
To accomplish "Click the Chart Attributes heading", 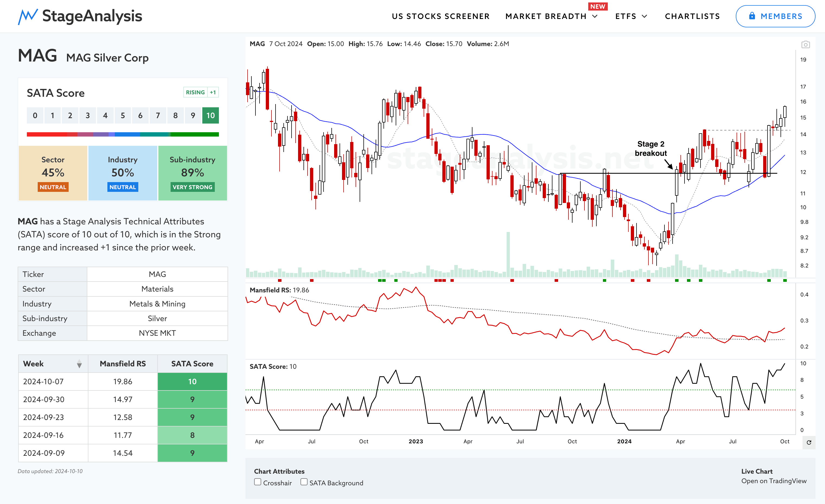I will 279,471.
